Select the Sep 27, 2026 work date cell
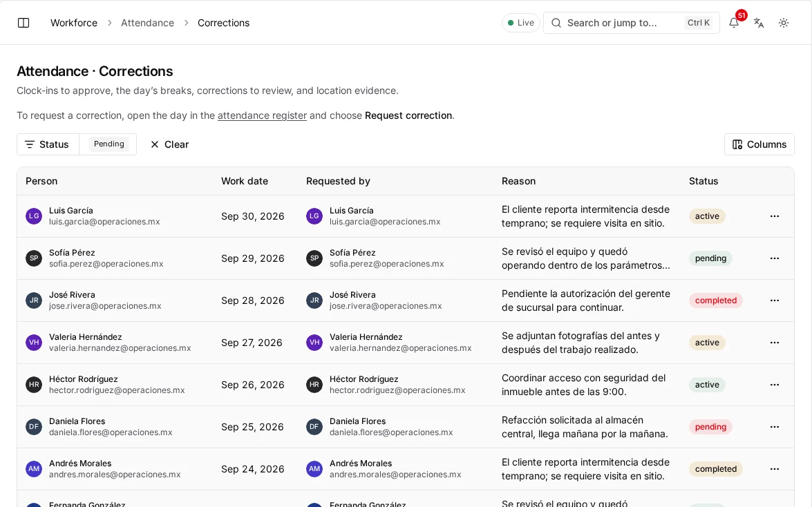812x507 pixels. [252, 343]
